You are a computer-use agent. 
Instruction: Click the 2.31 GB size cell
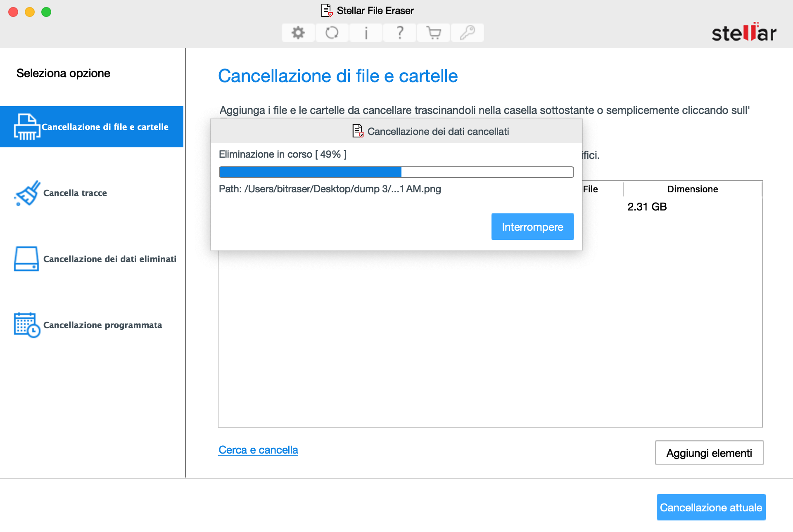coord(647,207)
